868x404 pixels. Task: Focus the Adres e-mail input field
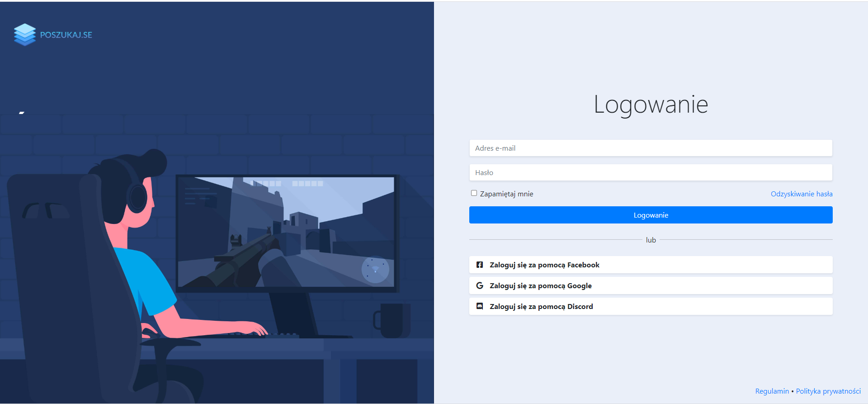pyautogui.click(x=651, y=148)
